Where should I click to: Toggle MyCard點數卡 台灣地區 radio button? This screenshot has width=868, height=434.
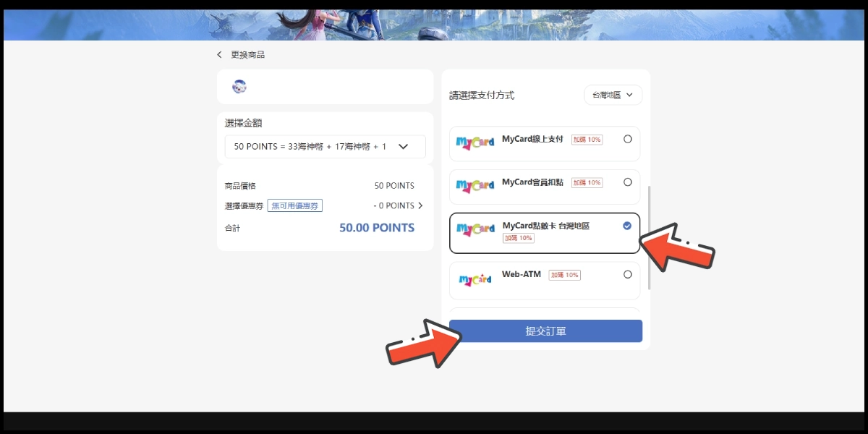[627, 226]
